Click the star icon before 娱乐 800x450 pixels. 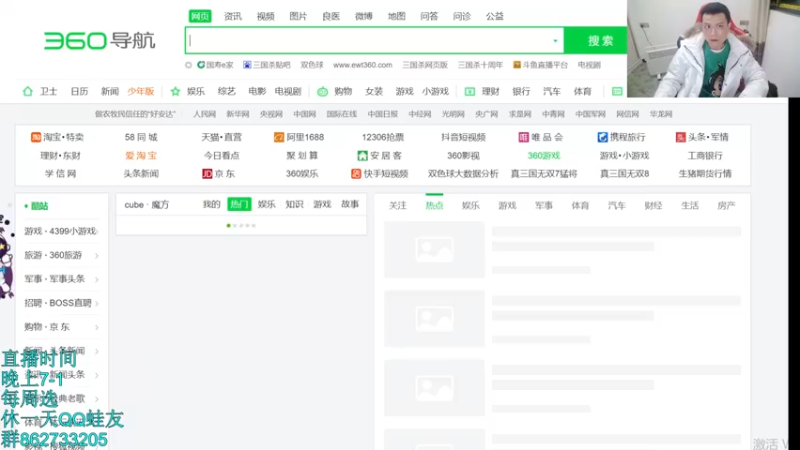click(x=176, y=91)
